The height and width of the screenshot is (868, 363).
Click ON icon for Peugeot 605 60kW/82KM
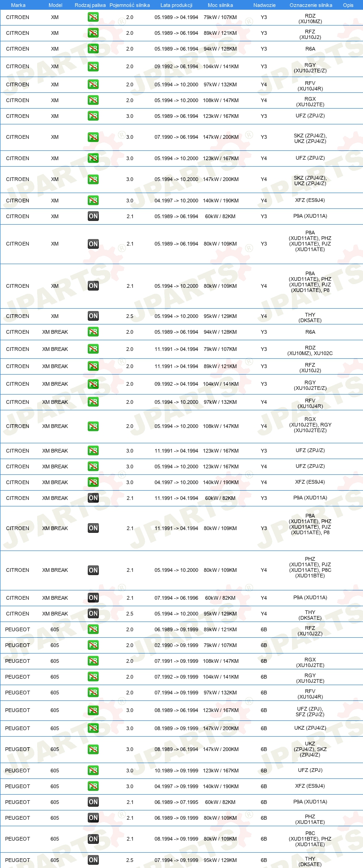point(93,802)
